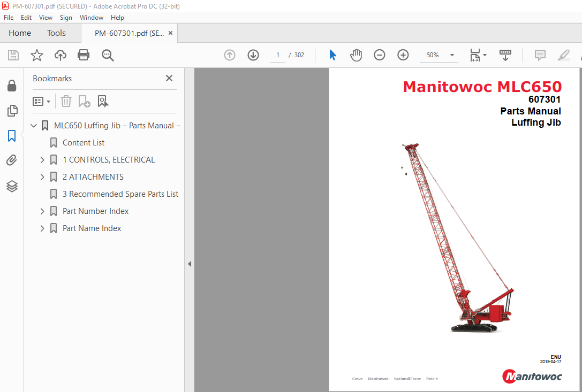Open 3 Recommended Spare Parts List bookmark
This screenshot has height=392, width=582.
coord(120,194)
